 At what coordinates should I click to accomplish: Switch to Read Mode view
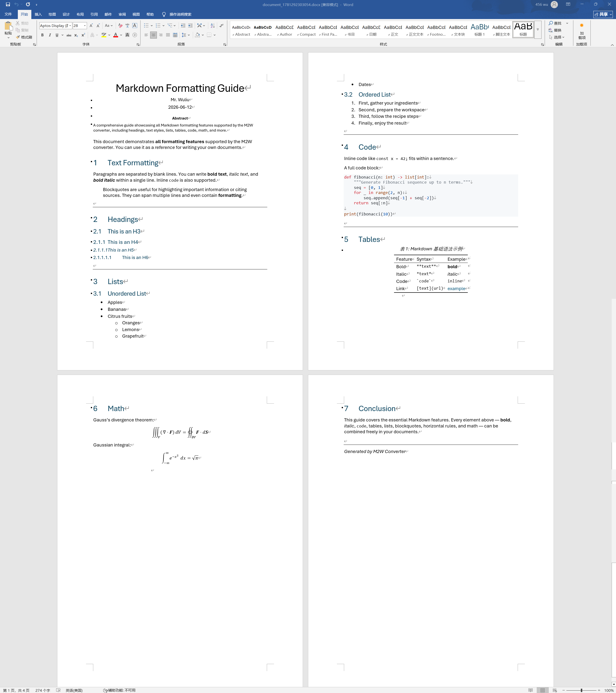531,690
